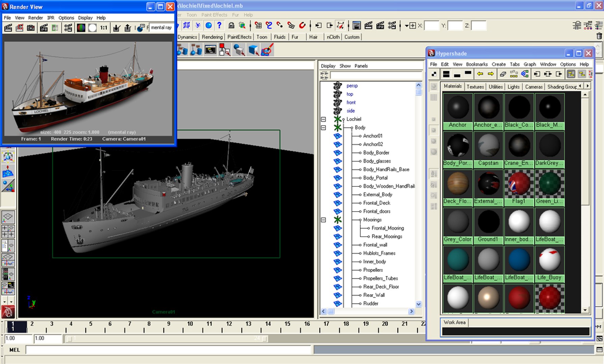Open render settings from the Render View toolbar
The image size is (604, 364).
click(68, 28)
